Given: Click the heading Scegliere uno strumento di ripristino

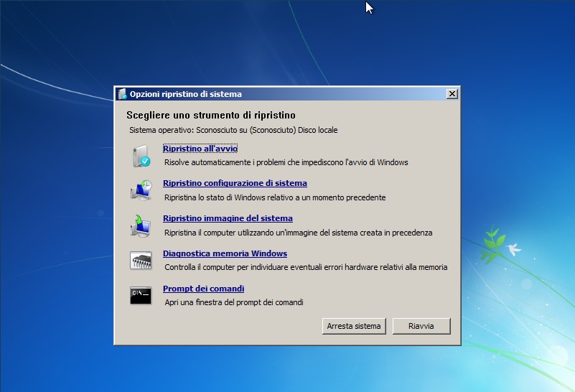Looking at the screenshot, I should click(211, 115).
